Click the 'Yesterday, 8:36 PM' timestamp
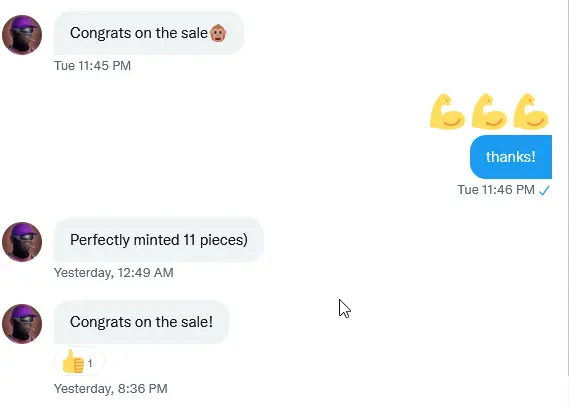The image size is (569, 407). 111,388
